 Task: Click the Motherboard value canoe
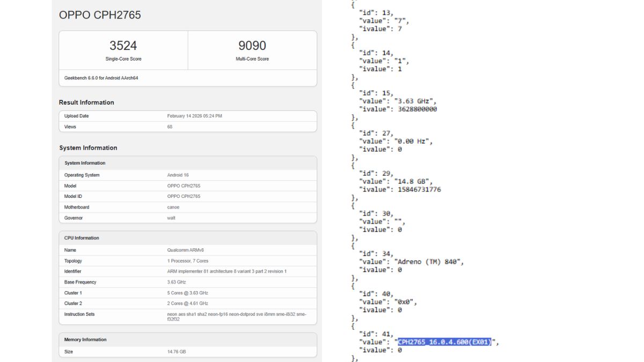point(173,207)
